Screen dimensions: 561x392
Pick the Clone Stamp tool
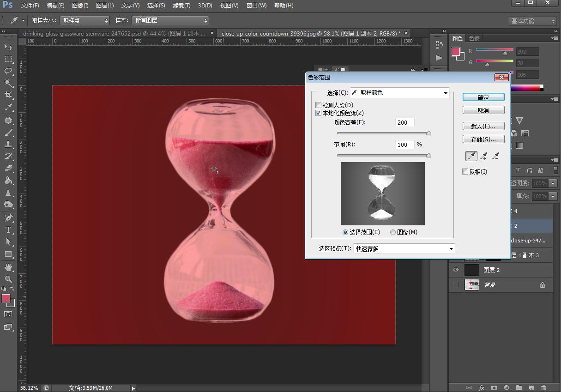click(8, 145)
